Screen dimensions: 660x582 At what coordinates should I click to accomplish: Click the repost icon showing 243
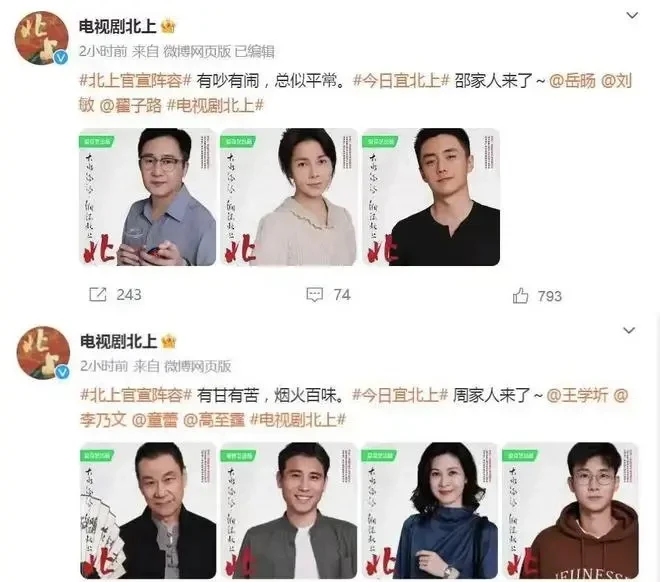pos(98,295)
